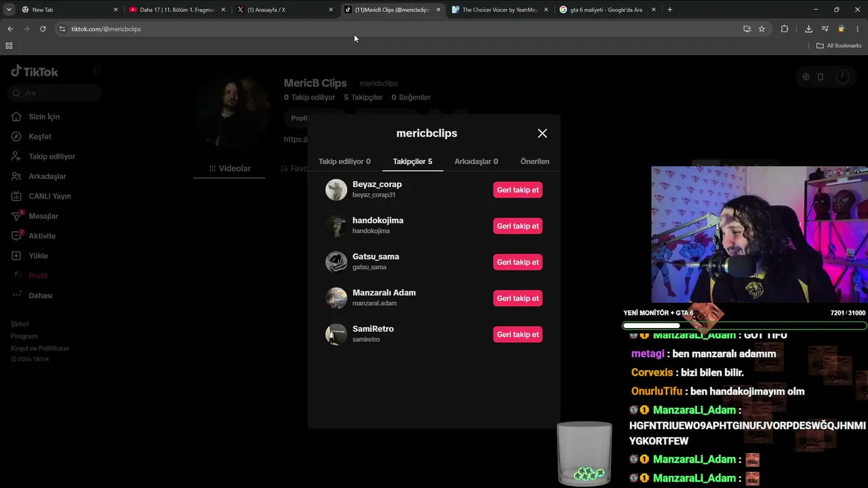Image resolution: width=868 pixels, height=488 pixels.
Task: Open the Chrome profile menu
Action: (x=842, y=29)
